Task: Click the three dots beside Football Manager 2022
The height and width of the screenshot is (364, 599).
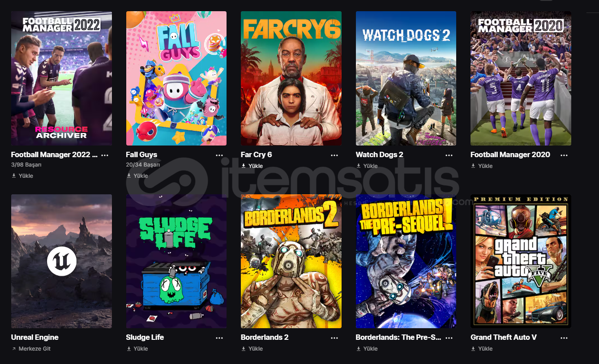Action: [105, 155]
